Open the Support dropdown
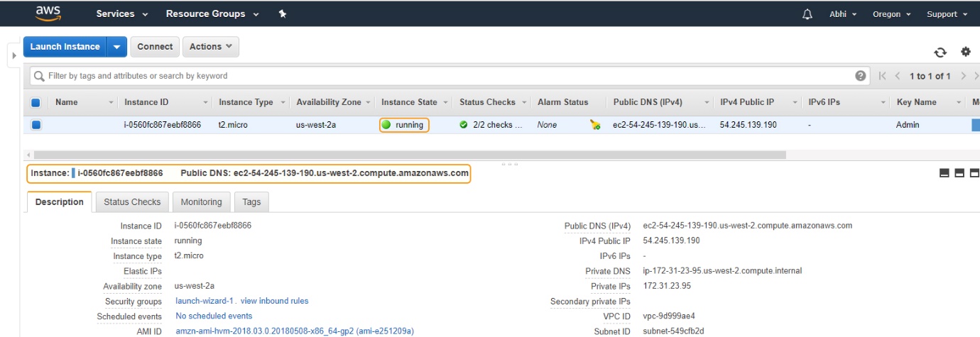The image size is (980, 337). [x=947, y=14]
